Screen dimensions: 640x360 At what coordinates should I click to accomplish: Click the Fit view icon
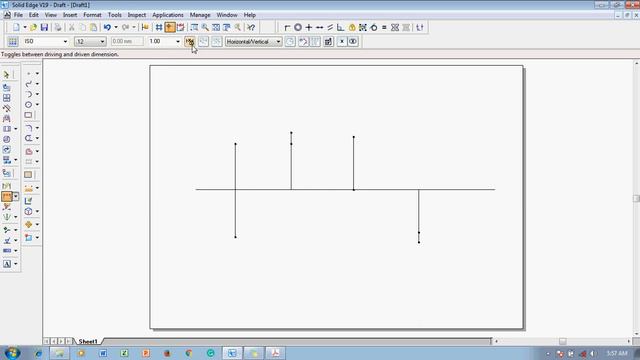[216, 27]
